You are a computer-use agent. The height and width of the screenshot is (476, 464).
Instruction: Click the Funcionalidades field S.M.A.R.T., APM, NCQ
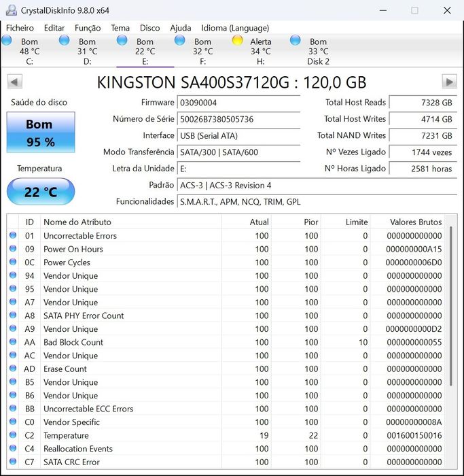click(x=317, y=202)
